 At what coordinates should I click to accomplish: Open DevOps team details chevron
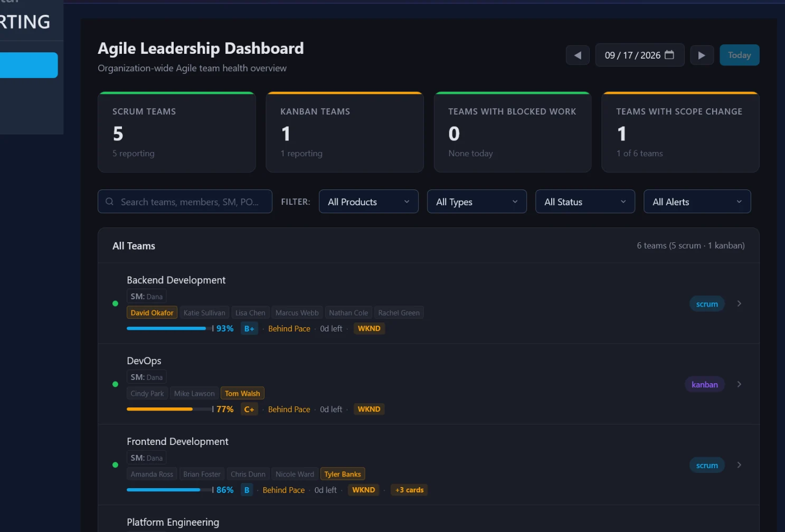739,384
